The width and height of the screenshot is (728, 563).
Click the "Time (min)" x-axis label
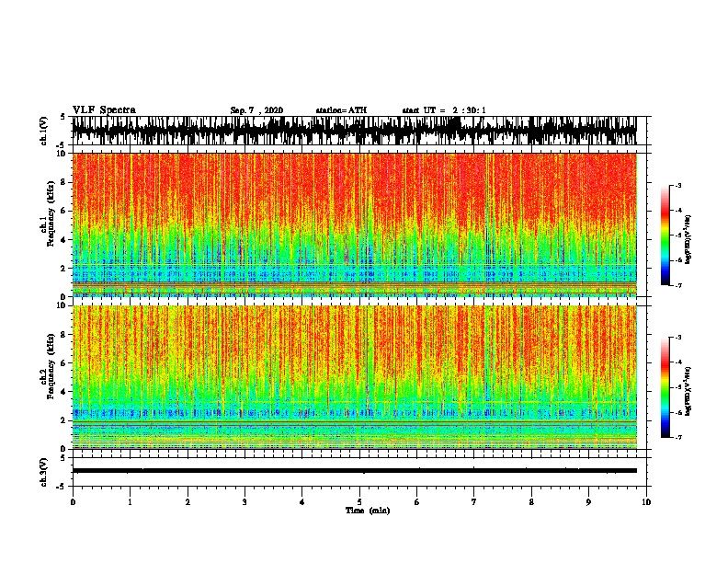(x=368, y=511)
